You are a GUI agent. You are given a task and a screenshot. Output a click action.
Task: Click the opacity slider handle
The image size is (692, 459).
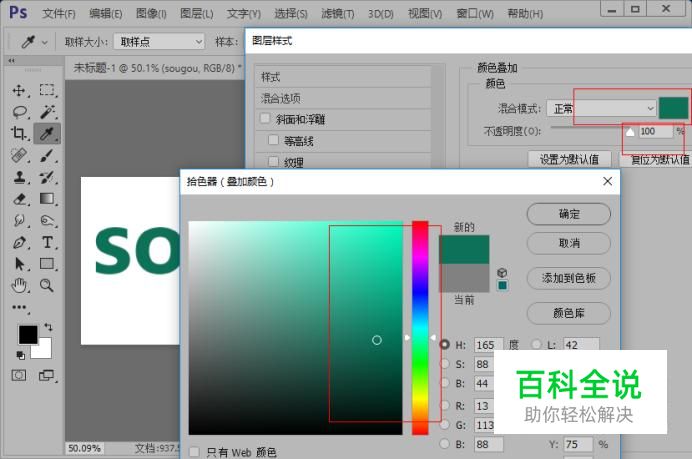point(630,132)
